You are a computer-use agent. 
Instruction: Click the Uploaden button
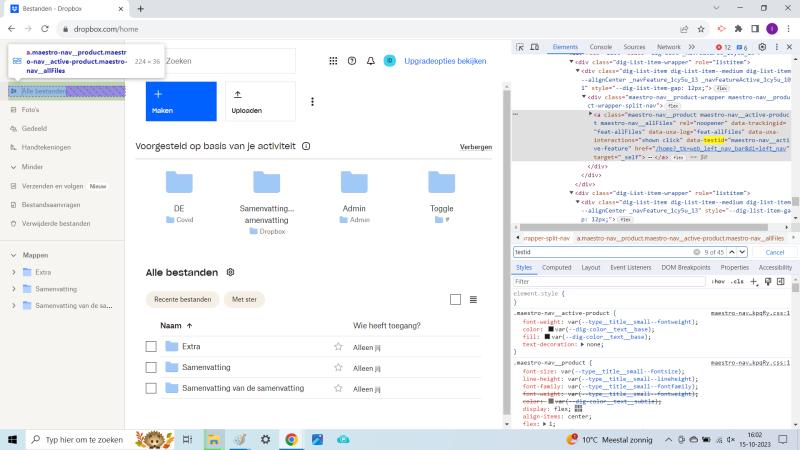click(x=260, y=102)
